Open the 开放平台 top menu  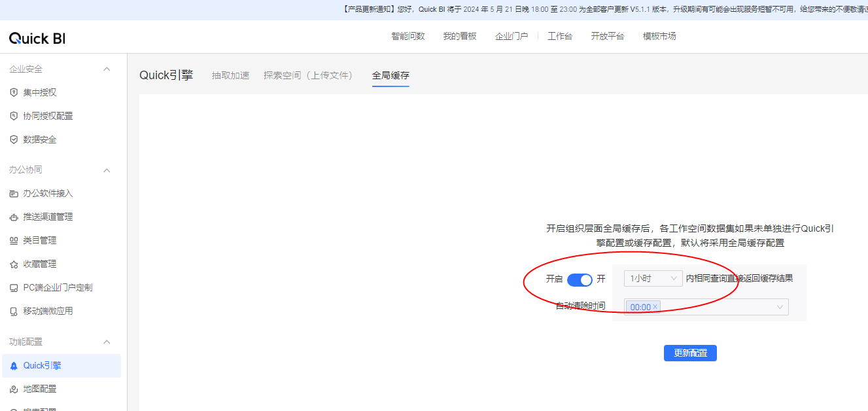608,36
